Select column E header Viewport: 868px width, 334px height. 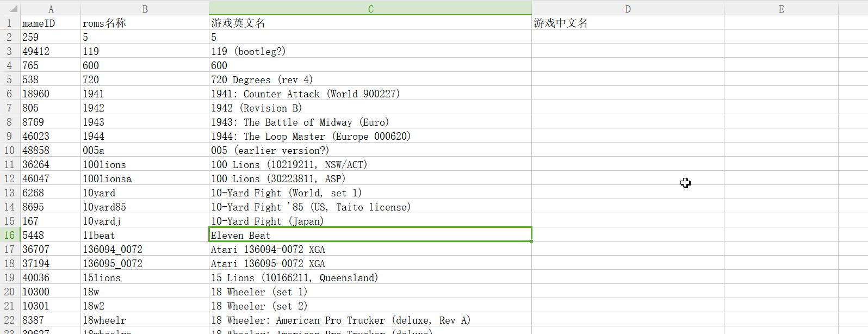coord(781,9)
